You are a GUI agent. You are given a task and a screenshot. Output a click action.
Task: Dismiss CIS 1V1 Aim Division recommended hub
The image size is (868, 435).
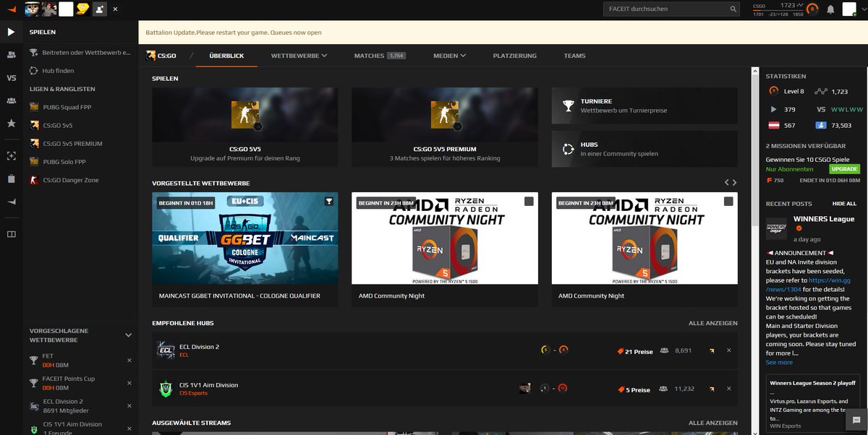click(x=728, y=389)
